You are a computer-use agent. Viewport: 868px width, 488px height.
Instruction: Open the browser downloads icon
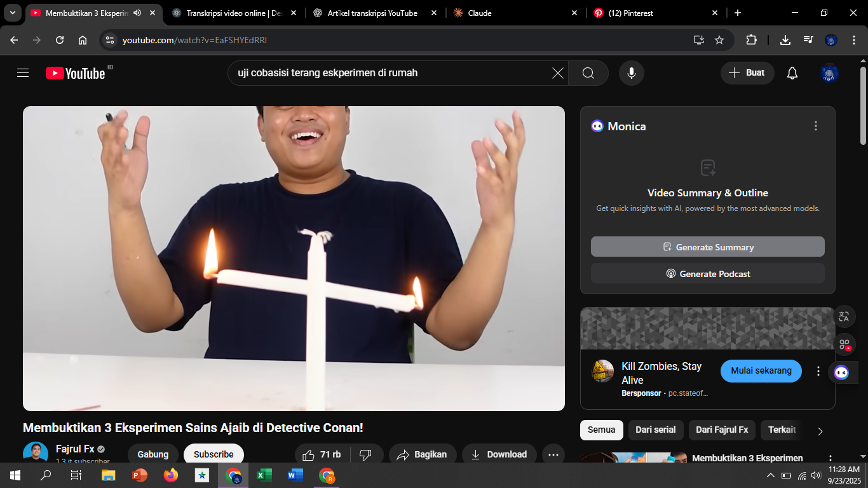(785, 39)
